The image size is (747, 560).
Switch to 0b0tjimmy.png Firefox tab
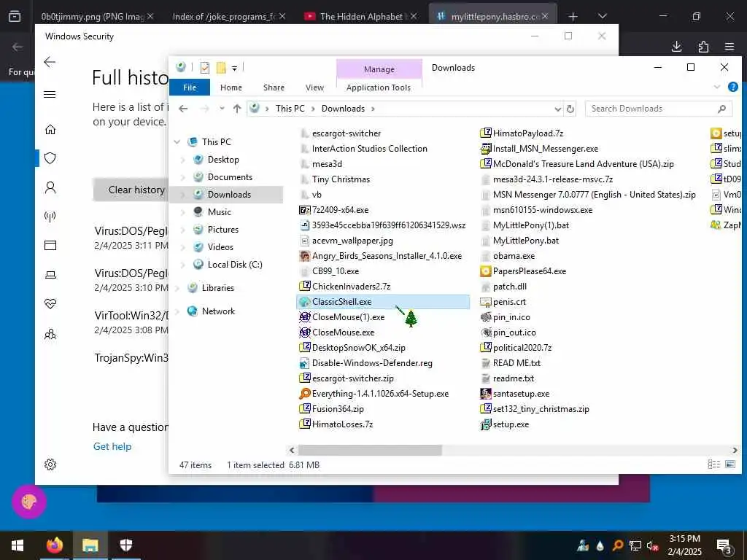[x=97, y=16]
